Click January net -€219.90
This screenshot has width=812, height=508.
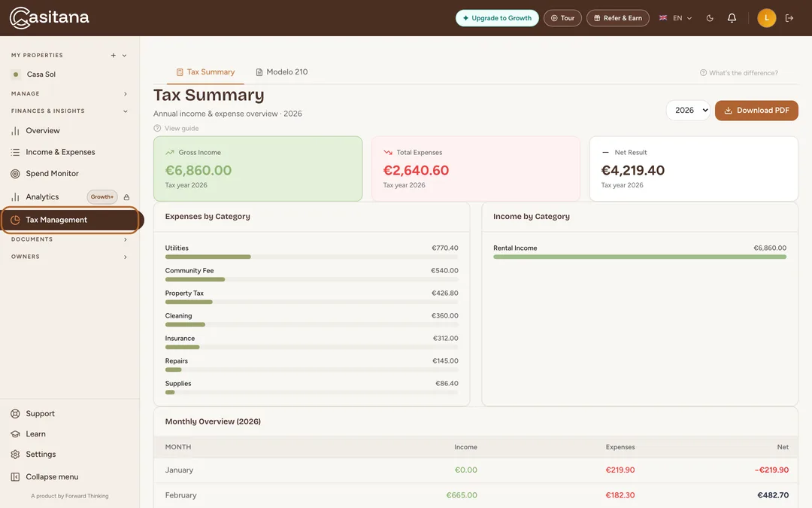(x=771, y=470)
